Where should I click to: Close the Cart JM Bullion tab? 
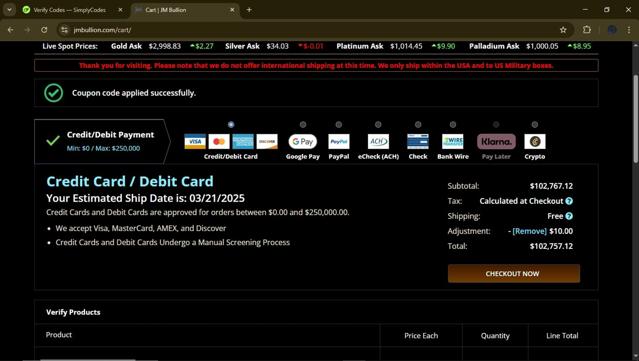pyautogui.click(x=232, y=10)
